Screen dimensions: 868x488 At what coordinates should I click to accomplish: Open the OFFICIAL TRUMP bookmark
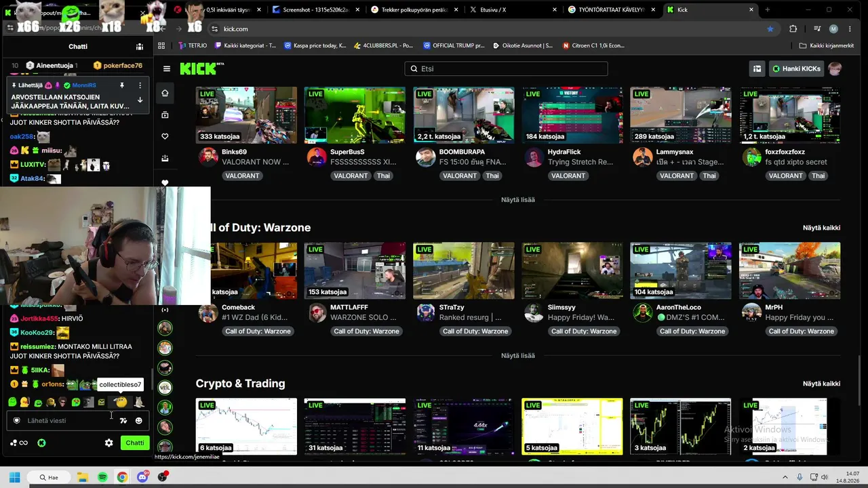point(453,45)
